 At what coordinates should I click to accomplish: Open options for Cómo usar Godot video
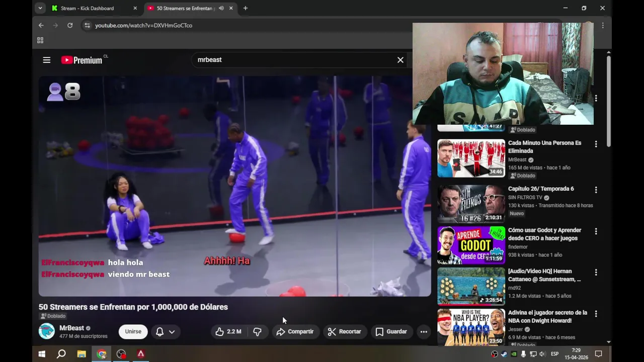(x=596, y=231)
